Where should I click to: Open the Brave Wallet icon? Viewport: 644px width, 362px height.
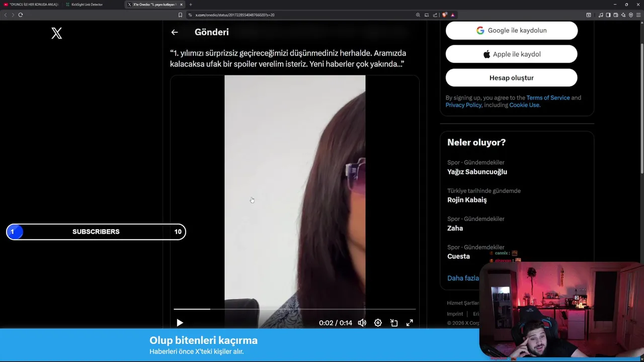pyautogui.click(x=616, y=15)
